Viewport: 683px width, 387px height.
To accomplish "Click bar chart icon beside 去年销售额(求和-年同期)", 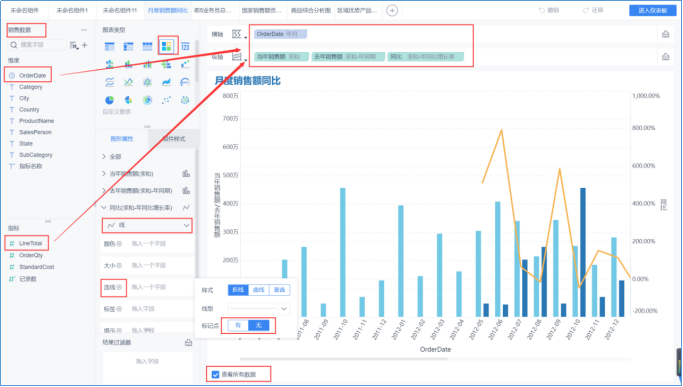I will pyautogui.click(x=186, y=190).
